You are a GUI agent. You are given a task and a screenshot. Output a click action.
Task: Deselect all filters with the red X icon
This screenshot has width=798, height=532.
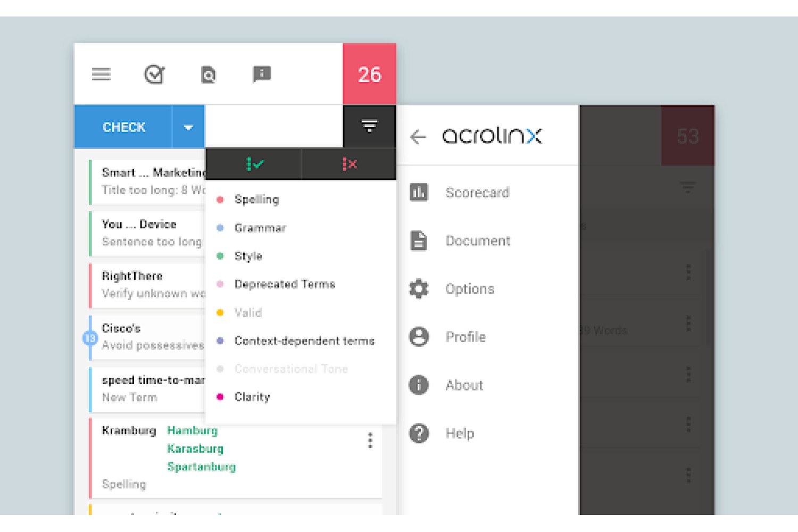(349, 164)
